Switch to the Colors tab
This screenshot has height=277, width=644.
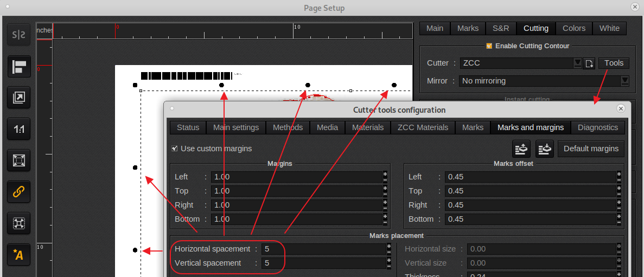click(573, 28)
